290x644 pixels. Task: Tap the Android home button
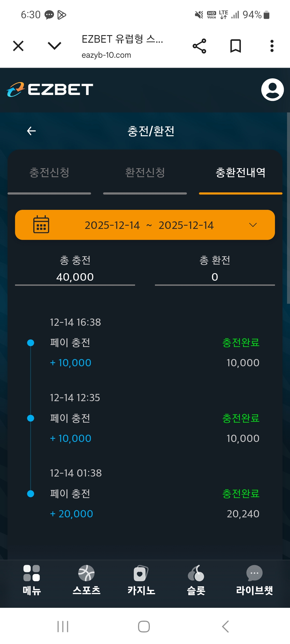[x=144, y=627]
